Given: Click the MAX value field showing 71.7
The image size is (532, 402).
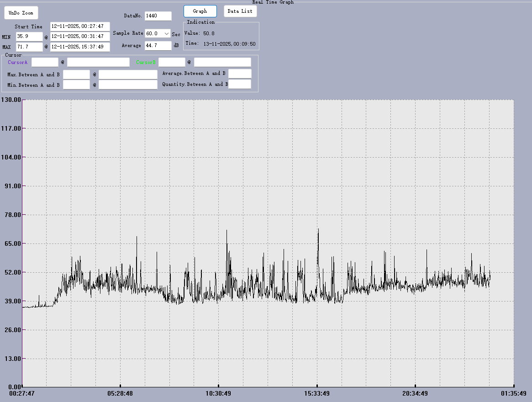Looking at the screenshot, I should (x=29, y=47).
